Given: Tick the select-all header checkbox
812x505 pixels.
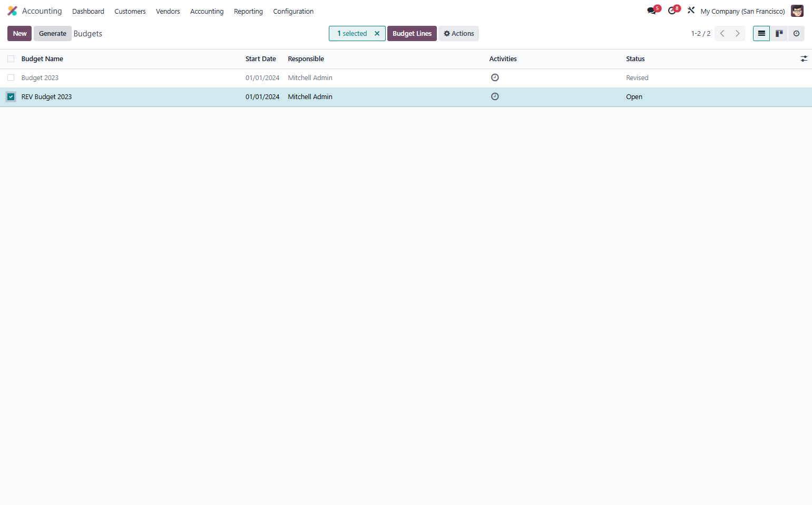Looking at the screenshot, I should tap(11, 59).
